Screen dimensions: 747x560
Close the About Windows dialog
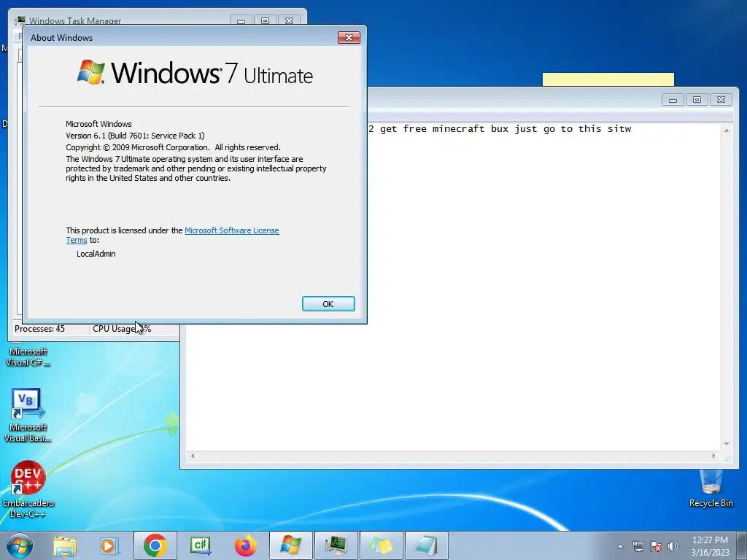(x=349, y=38)
